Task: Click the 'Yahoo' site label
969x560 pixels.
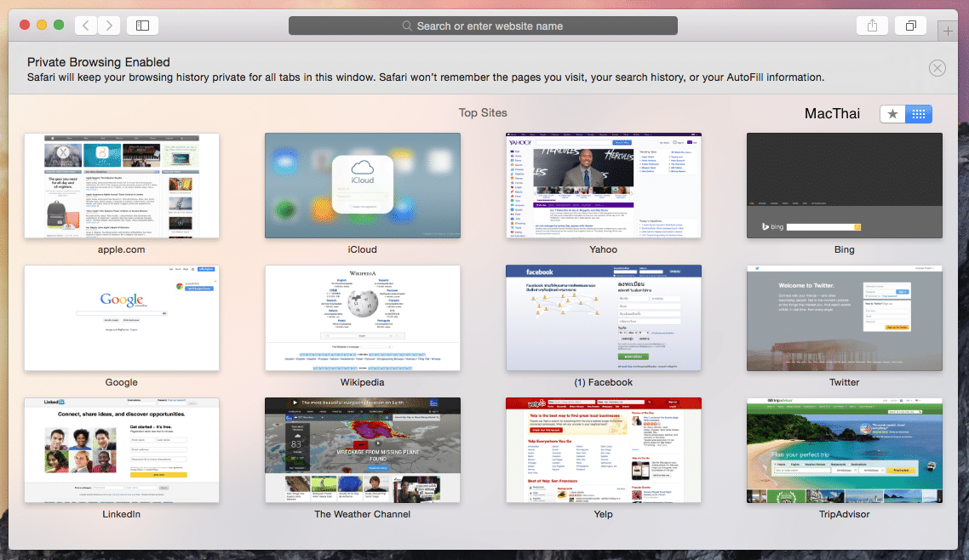Action: pos(603,249)
